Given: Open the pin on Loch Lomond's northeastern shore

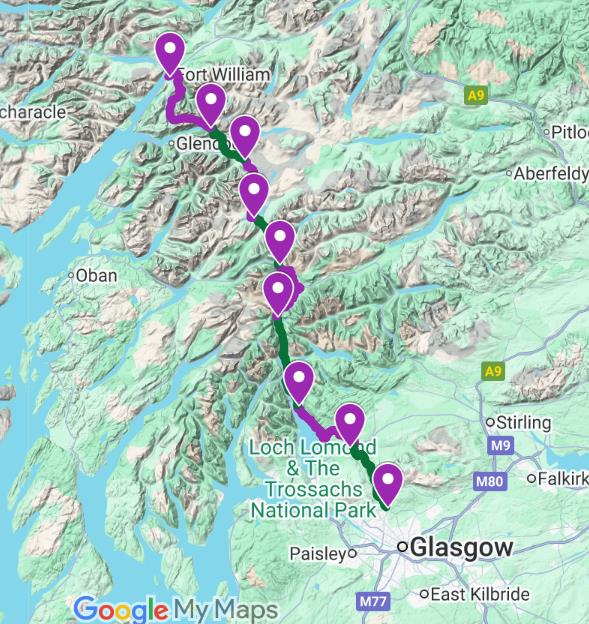Looking at the screenshot, I should tap(298, 384).
